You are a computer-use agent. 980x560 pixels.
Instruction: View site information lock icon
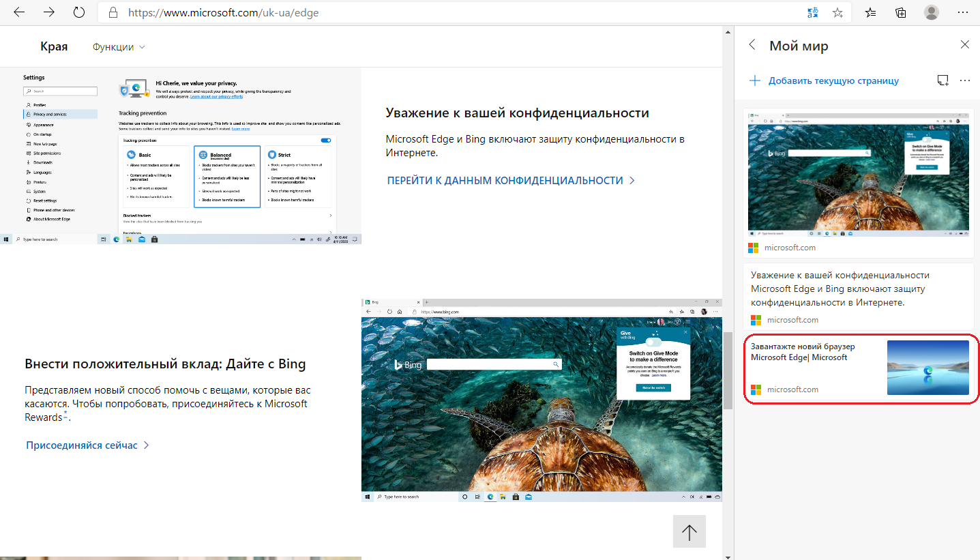(113, 12)
